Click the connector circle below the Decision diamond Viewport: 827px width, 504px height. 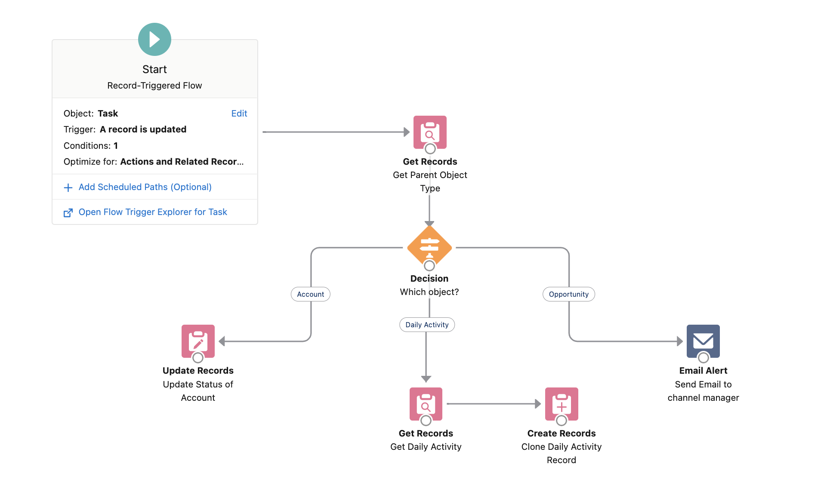[429, 266]
